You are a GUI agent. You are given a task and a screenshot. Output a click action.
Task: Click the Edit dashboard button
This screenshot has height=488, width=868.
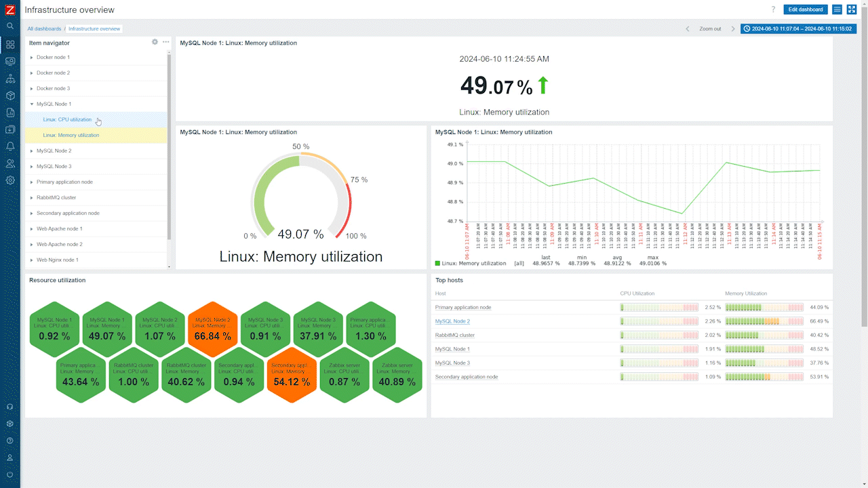pyautogui.click(x=806, y=9)
